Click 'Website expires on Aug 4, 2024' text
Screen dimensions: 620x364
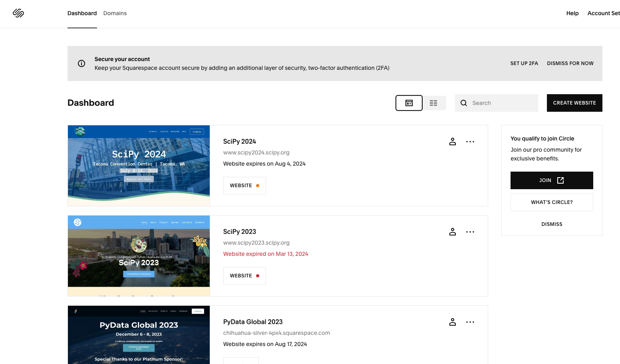tap(264, 164)
